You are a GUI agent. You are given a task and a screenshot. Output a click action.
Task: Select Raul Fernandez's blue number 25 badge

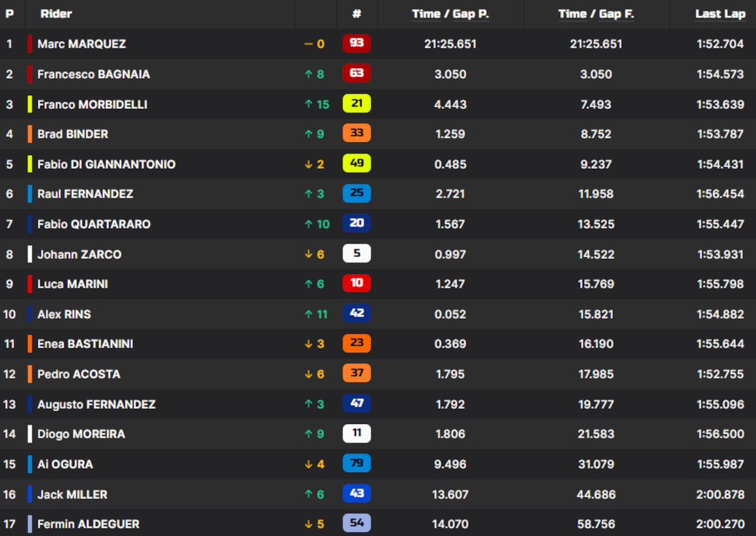pyautogui.click(x=357, y=193)
